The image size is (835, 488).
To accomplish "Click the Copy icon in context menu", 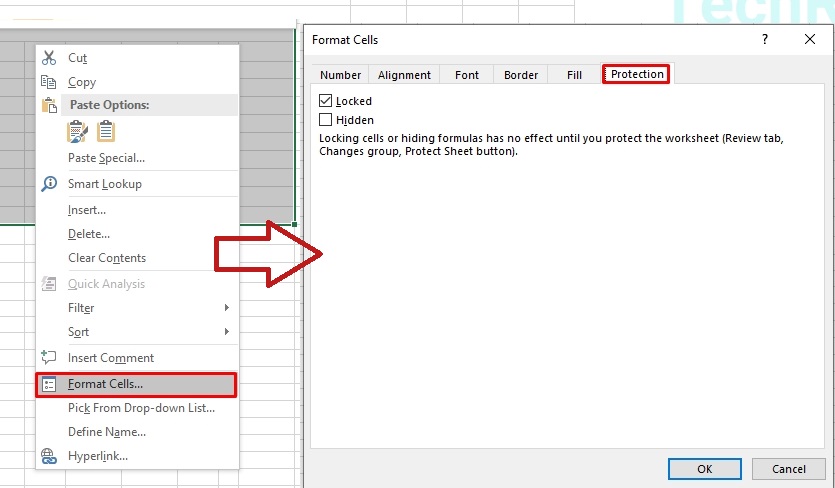I will pos(49,82).
